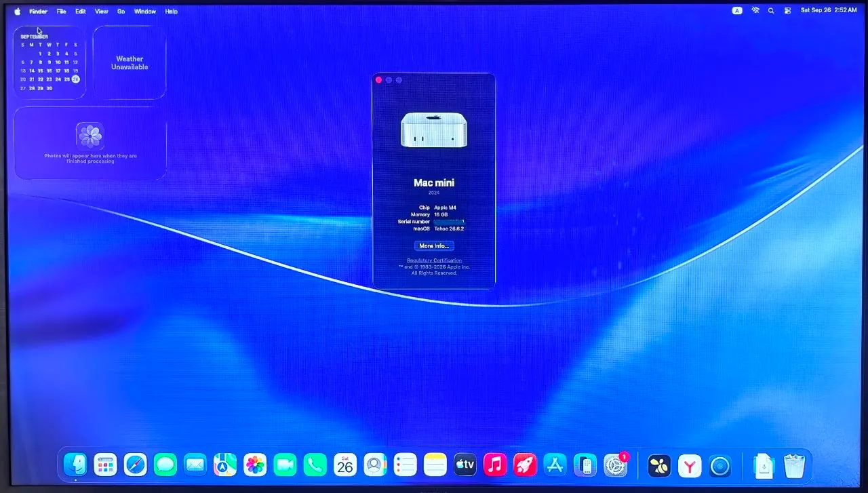Open the Photos app in Dock

click(x=255, y=465)
